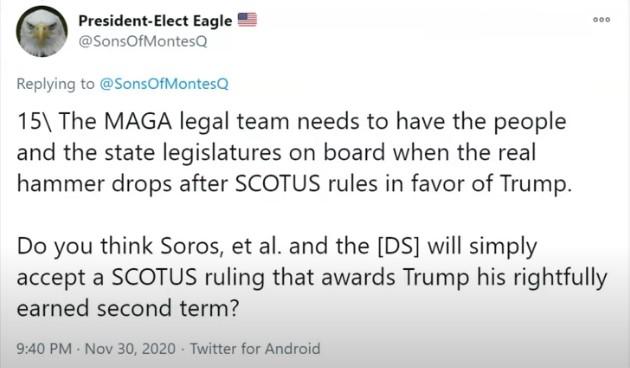Open the eagle profile avatar
The height and width of the screenshot is (368, 630).
(42, 31)
